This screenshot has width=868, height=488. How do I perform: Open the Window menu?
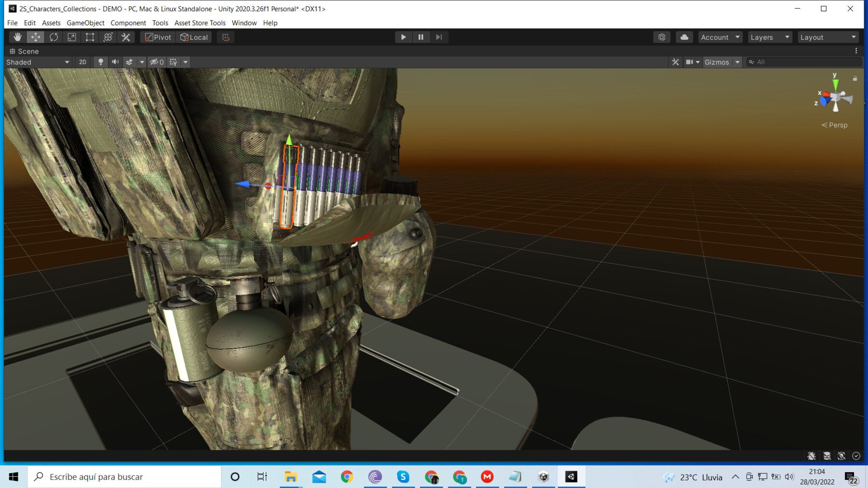tap(244, 23)
